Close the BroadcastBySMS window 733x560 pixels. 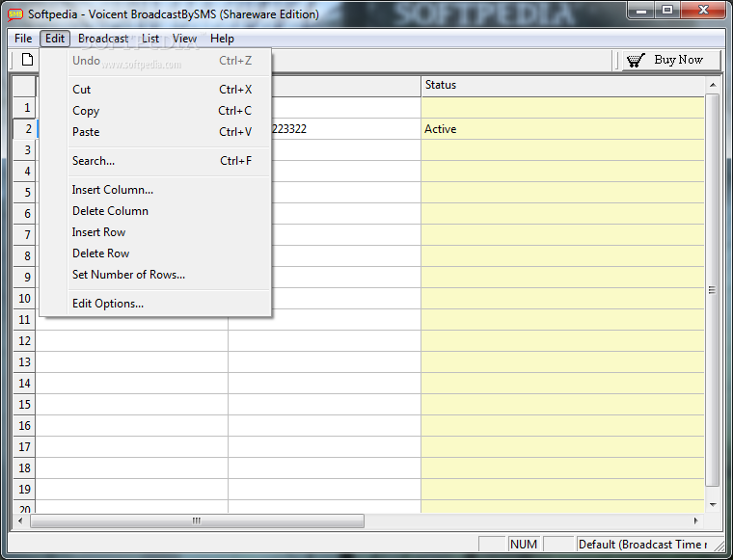click(x=703, y=11)
